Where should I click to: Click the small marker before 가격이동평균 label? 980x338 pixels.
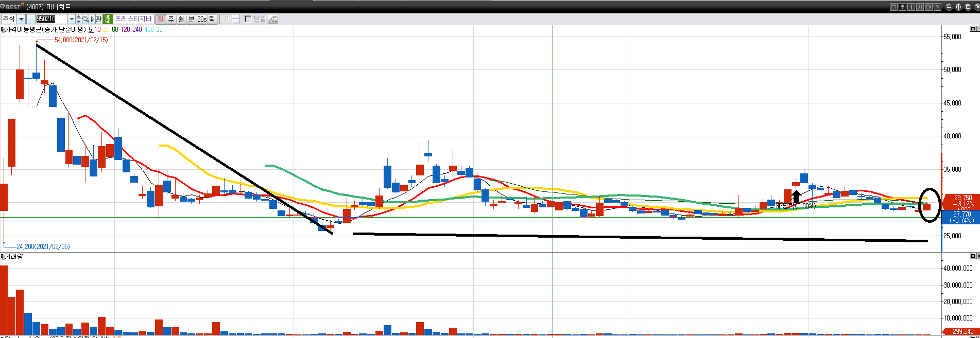pyautogui.click(x=2, y=30)
